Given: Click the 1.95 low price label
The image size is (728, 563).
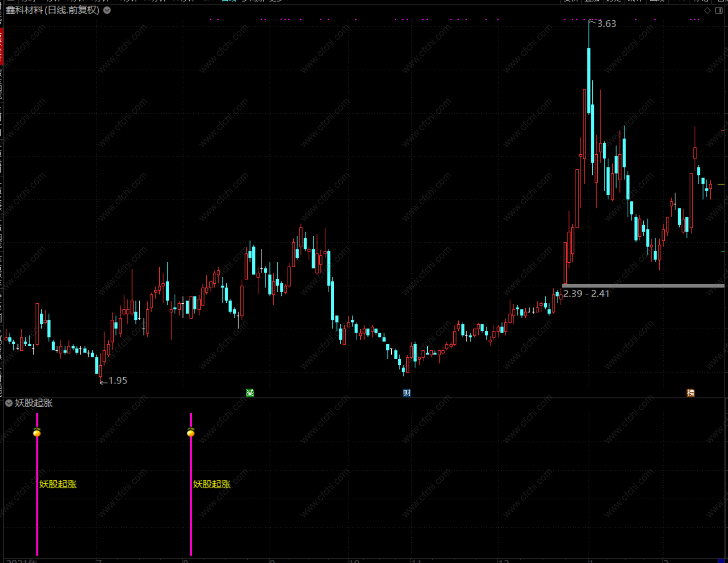Looking at the screenshot, I should (118, 381).
